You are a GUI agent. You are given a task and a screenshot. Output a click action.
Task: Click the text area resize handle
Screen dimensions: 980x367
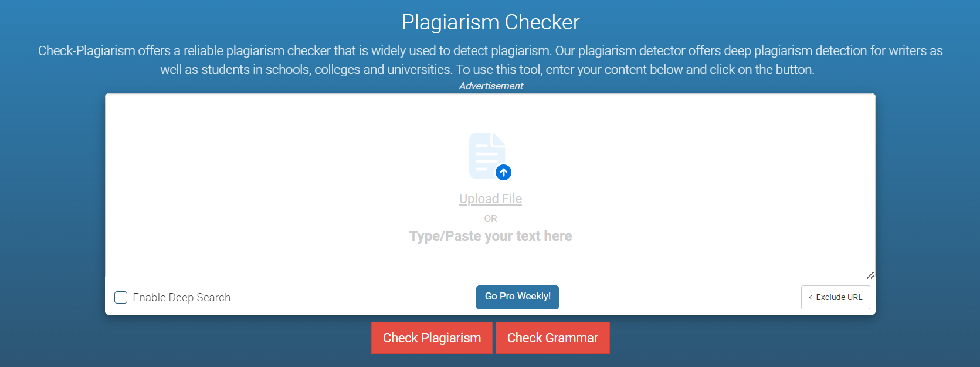870,275
